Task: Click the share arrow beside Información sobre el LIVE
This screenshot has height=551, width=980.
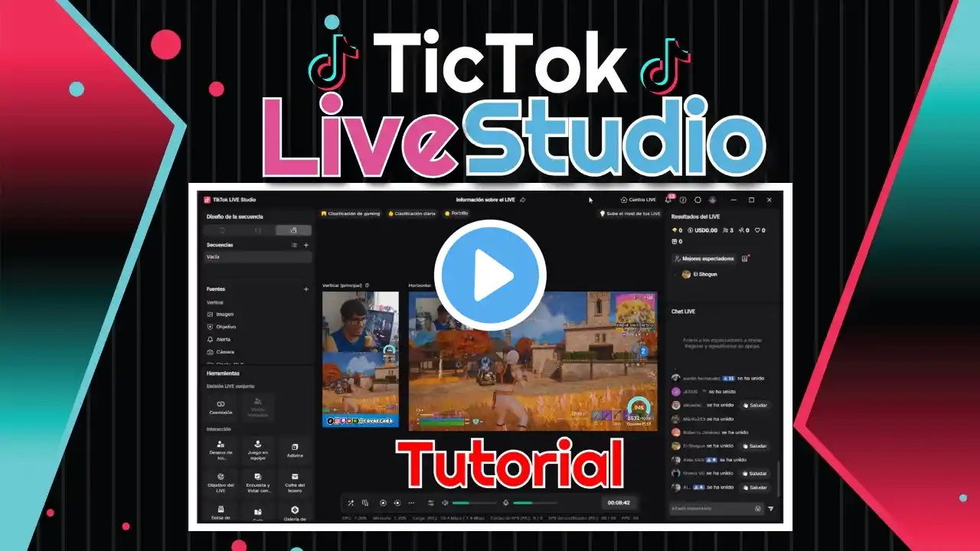Action: click(x=523, y=200)
